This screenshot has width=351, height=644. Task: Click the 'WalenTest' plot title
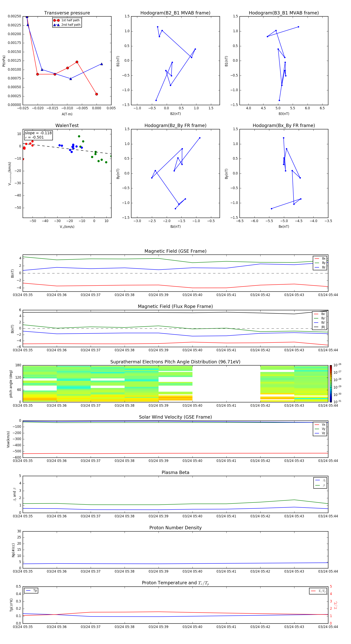(x=67, y=125)
